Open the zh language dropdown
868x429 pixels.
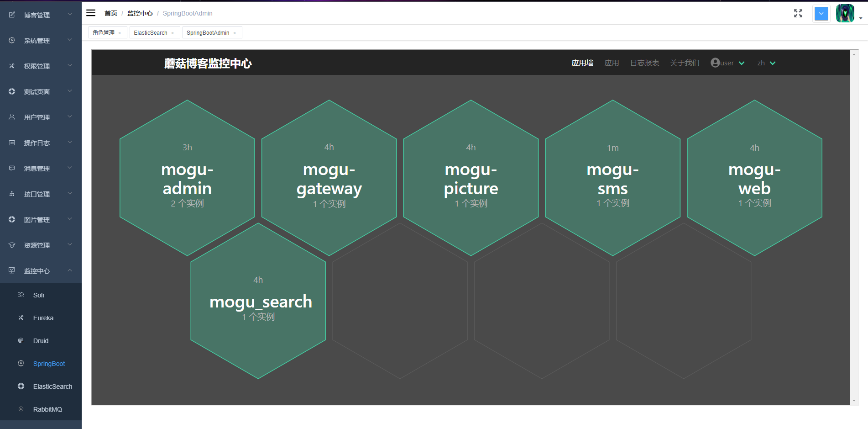coord(766,63)
